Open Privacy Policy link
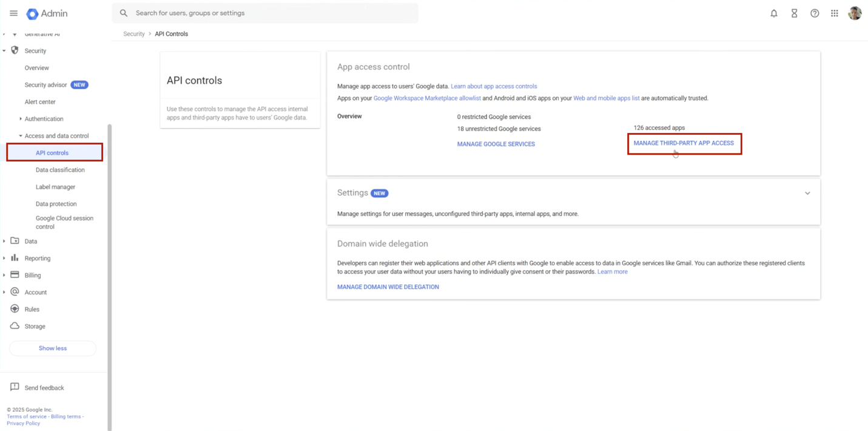The image size is (868, 431). click(23, 423)
